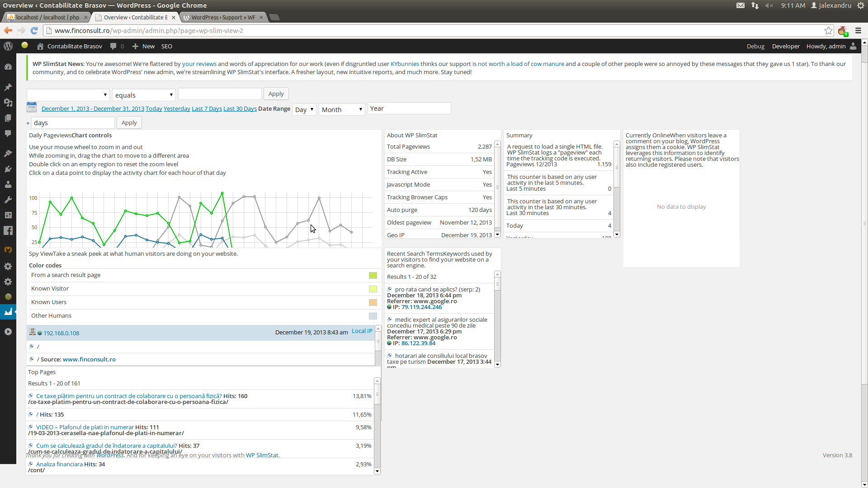Click Apply next to the filter value field
This screenshot has width=868, height=488.
tap(276, 94)
